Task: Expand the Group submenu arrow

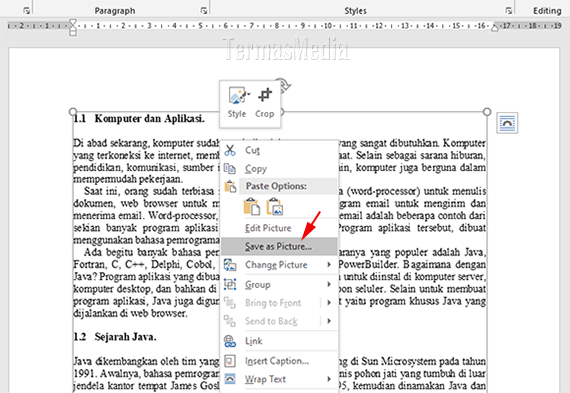Action: [329, 284]
